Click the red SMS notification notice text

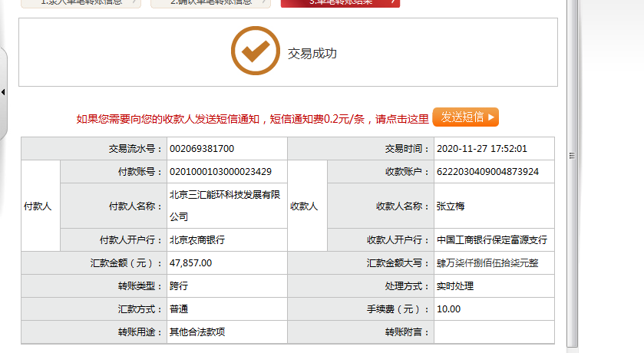253,119
